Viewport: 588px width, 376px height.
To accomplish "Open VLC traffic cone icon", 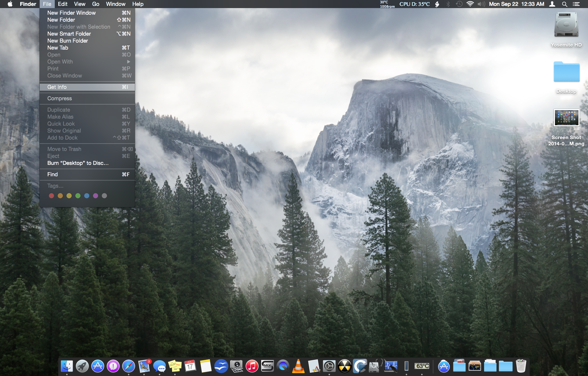I will click(x=298, y=366).
